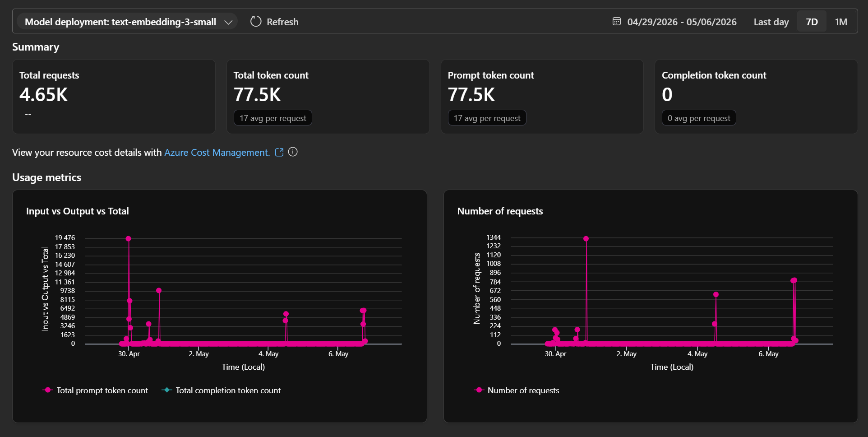Click the Input vs Output vs Total chart title
The height and width of the screenshot is (437, 868).
78,211
